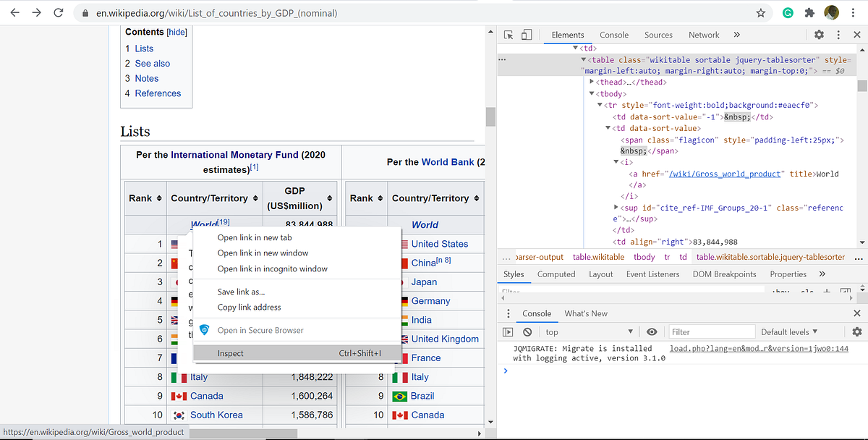Open the console settings gear icon
Viewport: 868px width, 440px height.
[x=856, y=331]
